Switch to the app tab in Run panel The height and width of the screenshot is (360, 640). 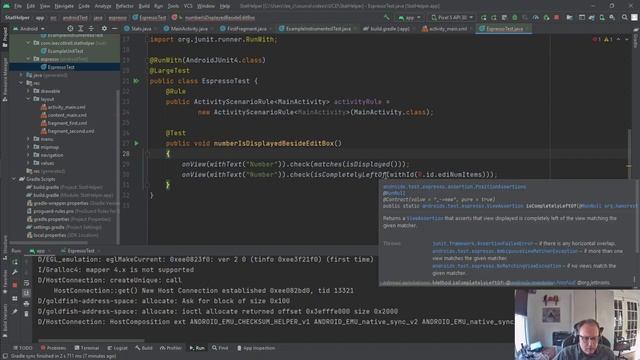pos(39,251)
